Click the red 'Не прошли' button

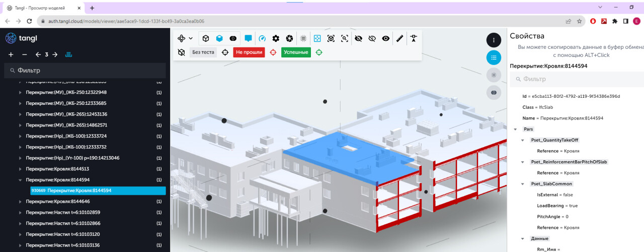[249, 52]
